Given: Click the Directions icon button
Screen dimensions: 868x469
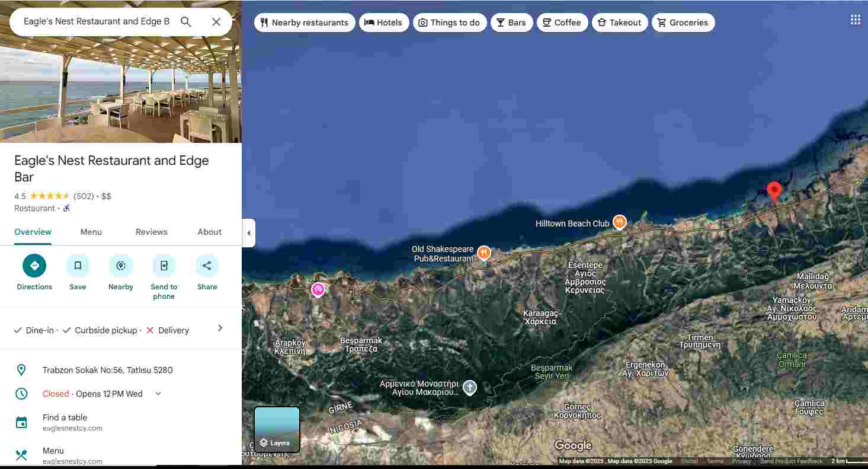Looking at the screenshot, I should (x=34, y=266).
